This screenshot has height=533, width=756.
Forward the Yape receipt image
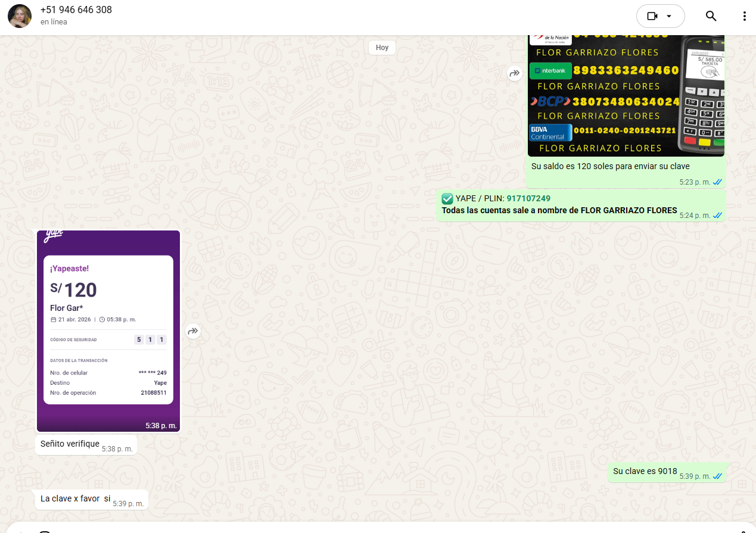193,331
